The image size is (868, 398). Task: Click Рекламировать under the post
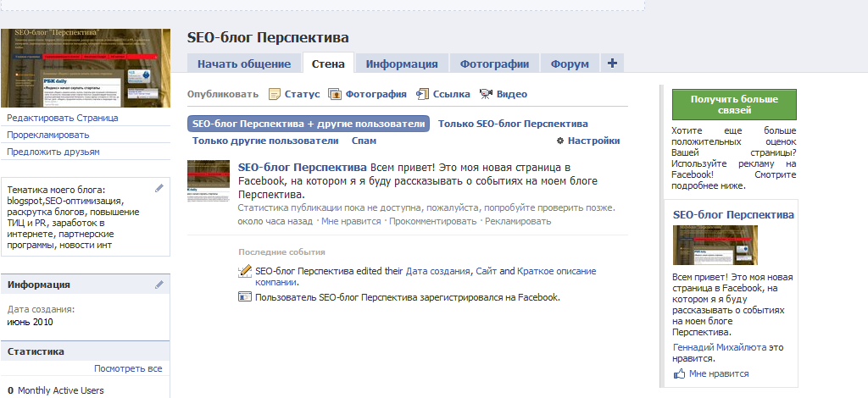(518, 221)
